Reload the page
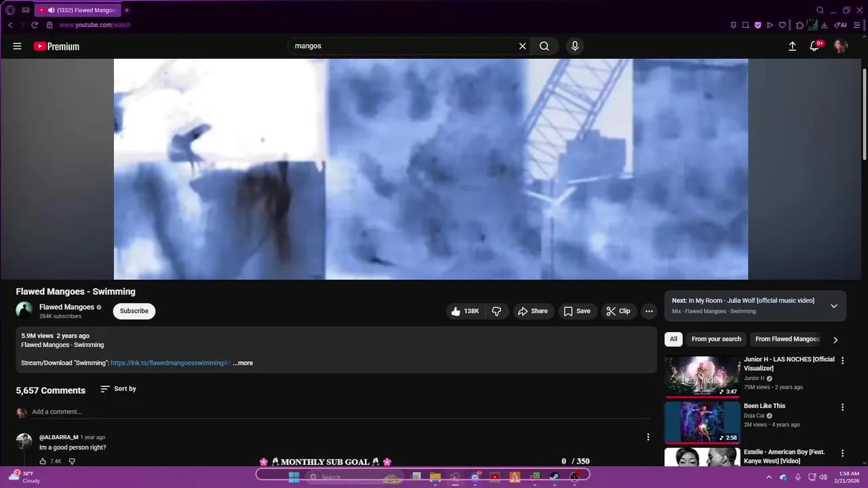 (35, 25)
